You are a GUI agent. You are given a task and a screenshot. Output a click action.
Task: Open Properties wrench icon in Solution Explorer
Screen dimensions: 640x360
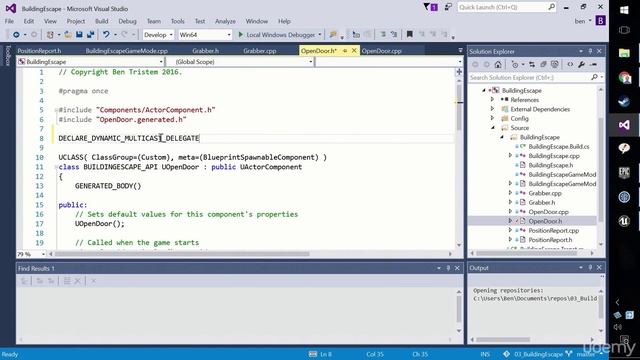(582, 64)
